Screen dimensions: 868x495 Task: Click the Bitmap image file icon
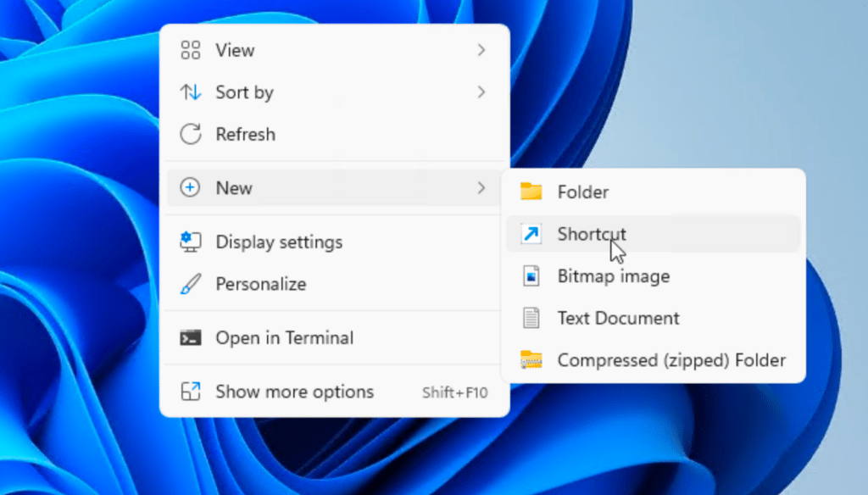point(531,276)
